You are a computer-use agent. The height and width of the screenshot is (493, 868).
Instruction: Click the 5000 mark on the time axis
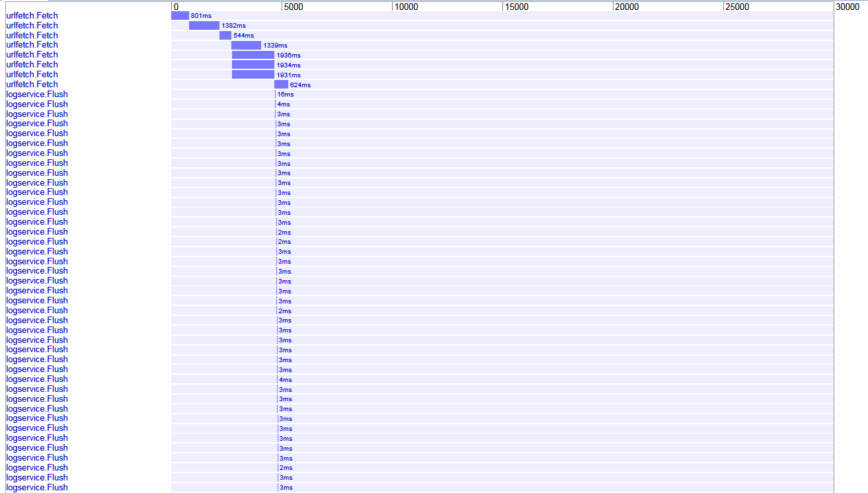point(293,7)
